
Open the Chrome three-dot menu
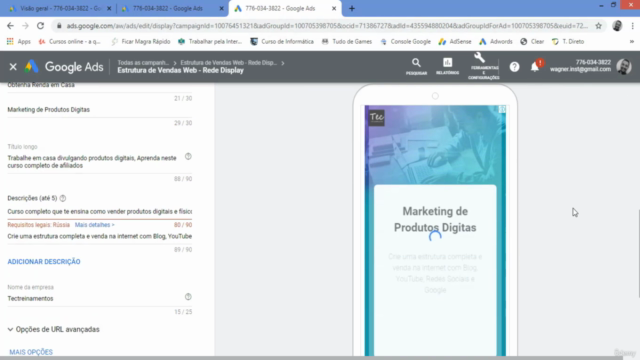coord(632,26)
